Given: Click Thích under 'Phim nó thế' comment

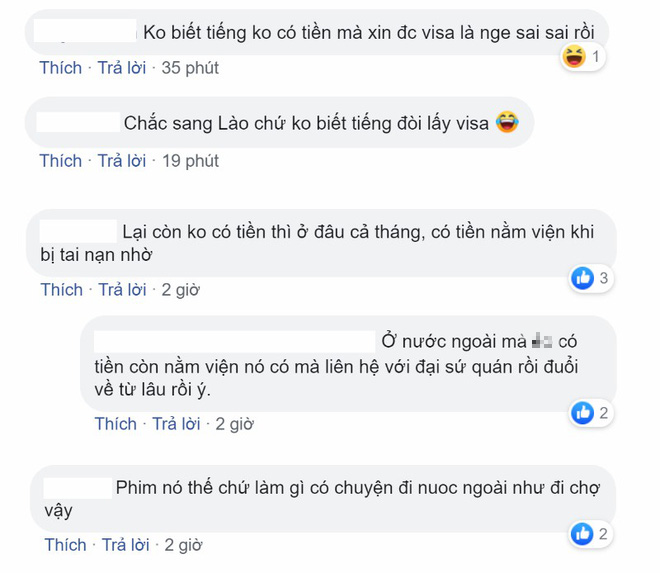Looking at the screenshot, I should coord(65,545).
